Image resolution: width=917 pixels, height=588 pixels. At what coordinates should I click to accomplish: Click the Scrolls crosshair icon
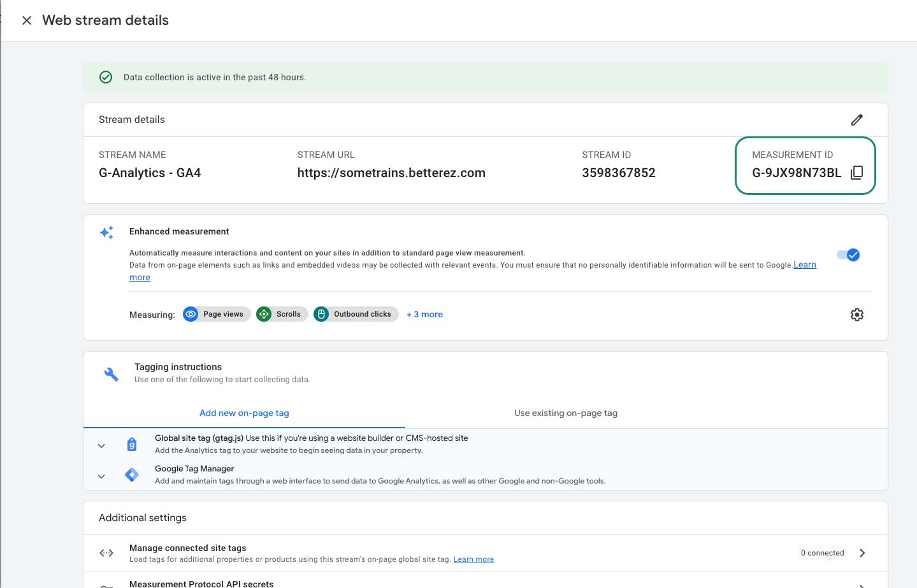click(264, 314)
